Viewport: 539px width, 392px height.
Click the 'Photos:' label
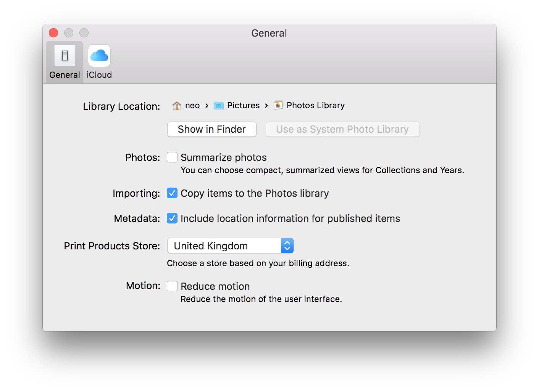pyautogui.click(x=142, y=157)
